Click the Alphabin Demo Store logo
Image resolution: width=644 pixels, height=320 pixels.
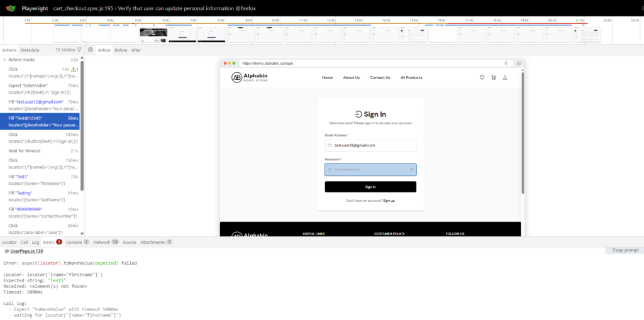click(x=248, y=77)
